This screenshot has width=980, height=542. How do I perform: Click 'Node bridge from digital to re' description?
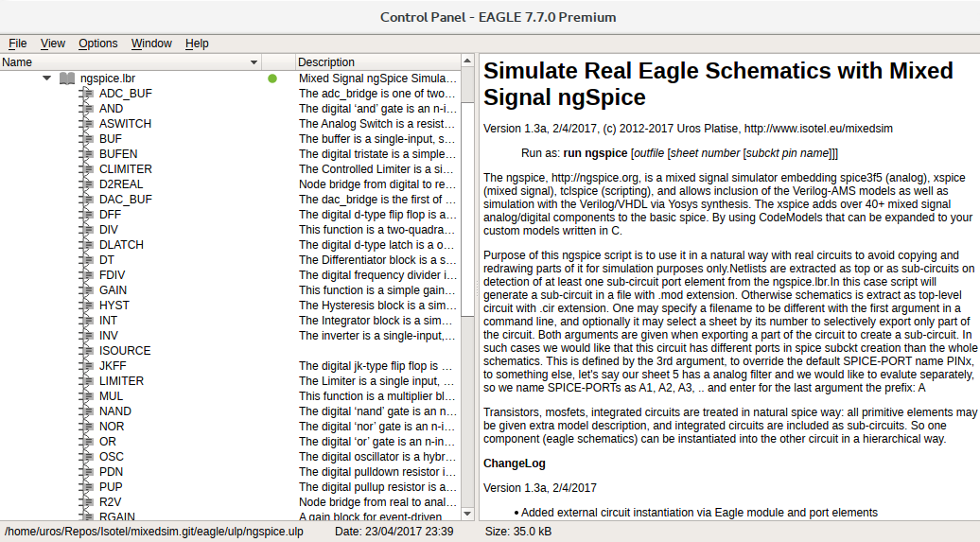[x=376, y=184]
